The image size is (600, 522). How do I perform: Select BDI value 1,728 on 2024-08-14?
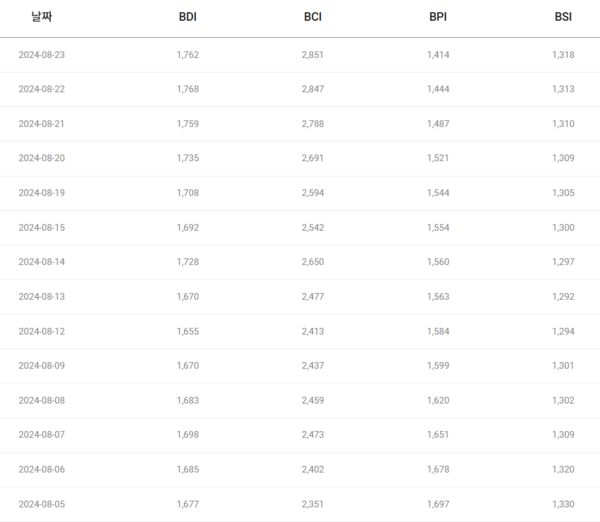click(x=187, y=262)
